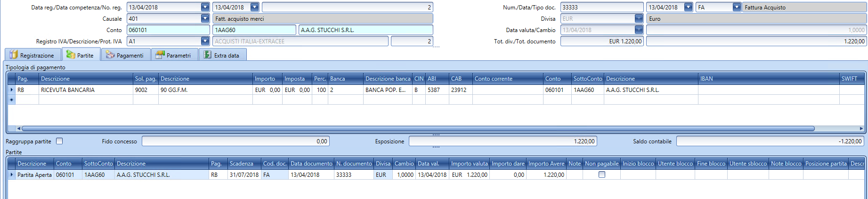Screen dimensions: 868x199
Task: Click the new row asterisk marker
Action: [12, 100]
